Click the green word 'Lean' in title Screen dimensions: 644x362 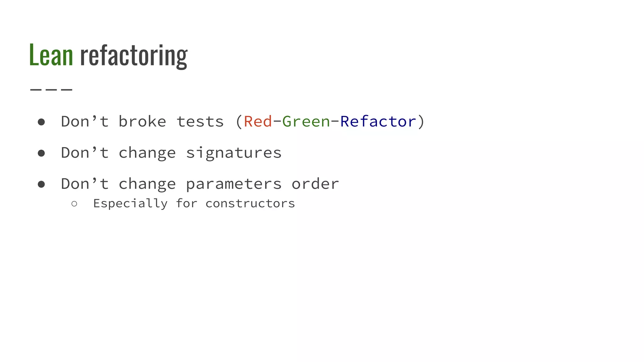tap(51, 55)
